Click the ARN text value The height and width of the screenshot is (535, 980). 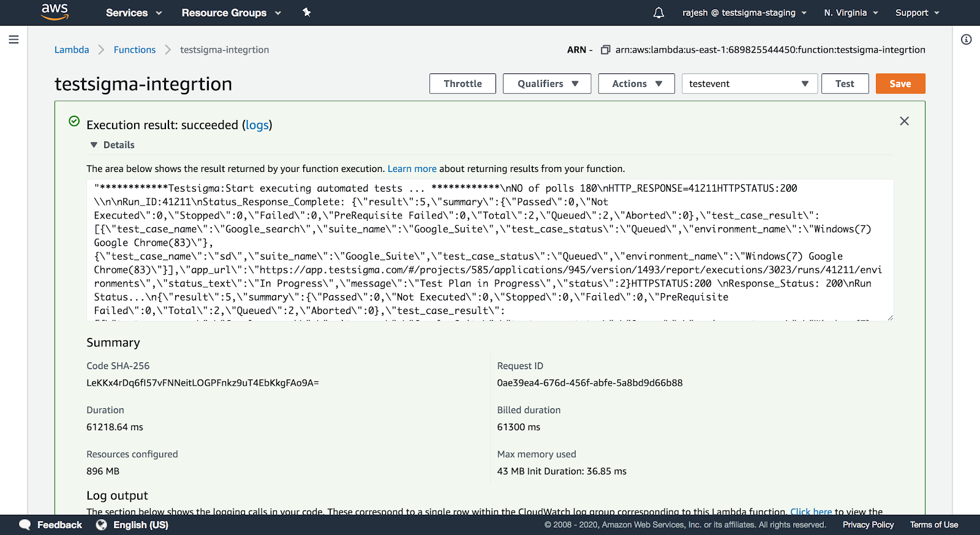(x=771, y=50)
